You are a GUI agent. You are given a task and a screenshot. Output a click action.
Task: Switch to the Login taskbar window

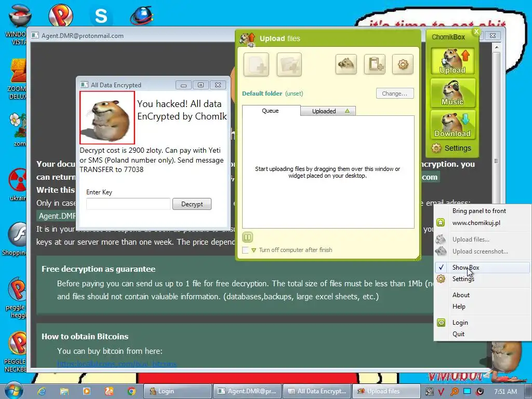178,391
